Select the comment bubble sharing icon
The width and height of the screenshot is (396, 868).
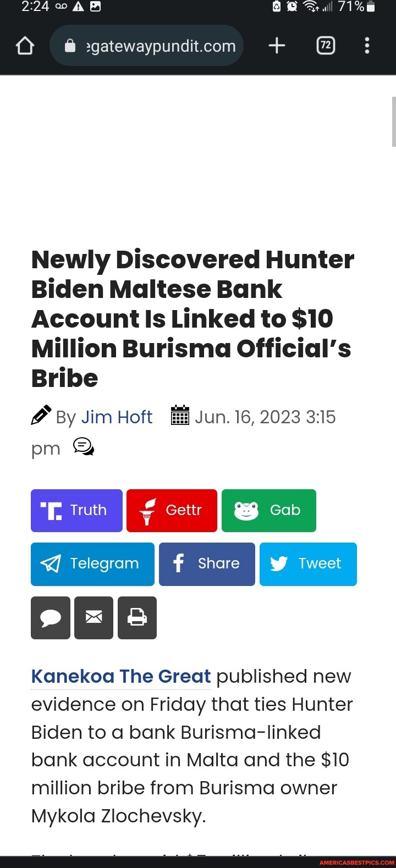click(x=51, y=617)
